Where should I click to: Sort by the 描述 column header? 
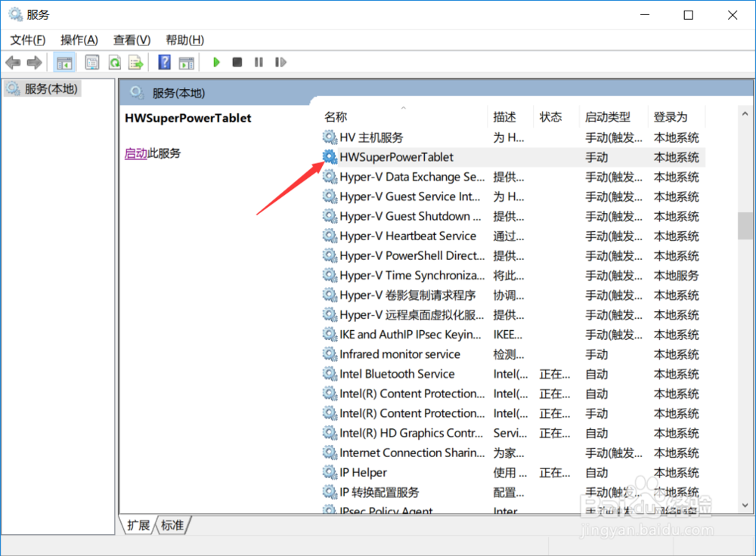click(505, 116)
